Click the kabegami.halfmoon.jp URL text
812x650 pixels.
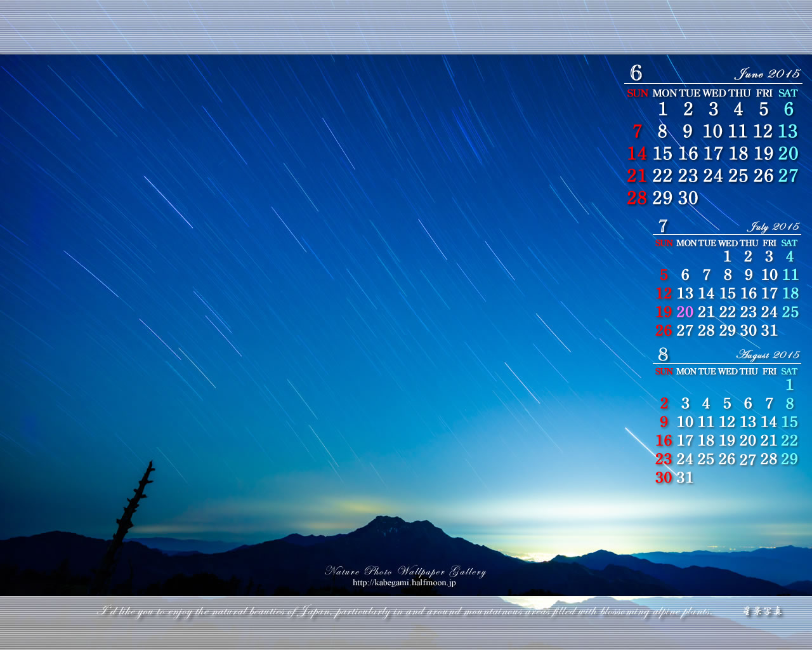[x=404, y=583]
